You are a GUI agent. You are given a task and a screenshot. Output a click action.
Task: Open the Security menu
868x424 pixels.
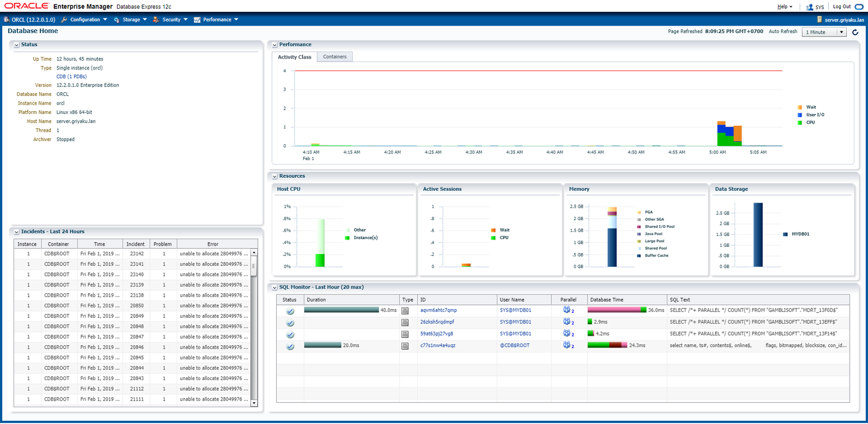175,20
